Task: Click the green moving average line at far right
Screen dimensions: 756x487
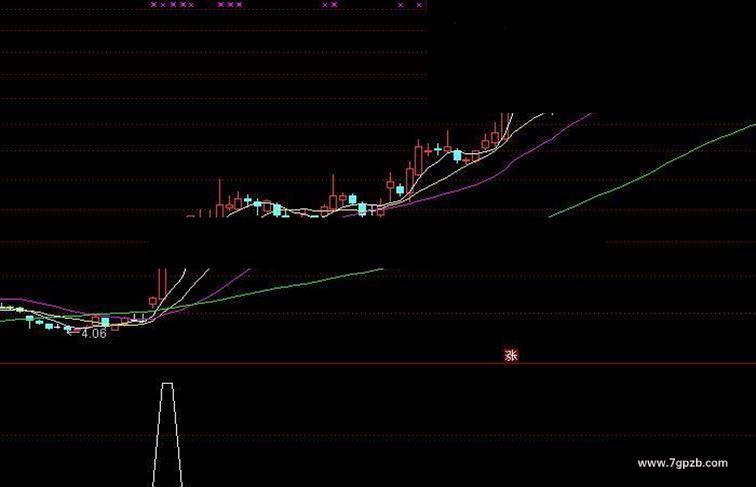Action: point(652,170)
